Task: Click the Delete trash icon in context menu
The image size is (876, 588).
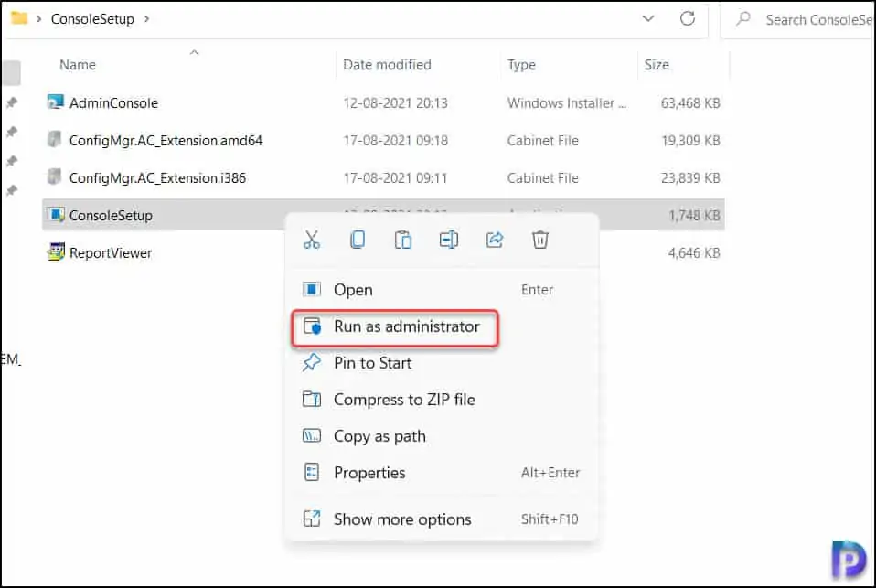Action: 539,240
